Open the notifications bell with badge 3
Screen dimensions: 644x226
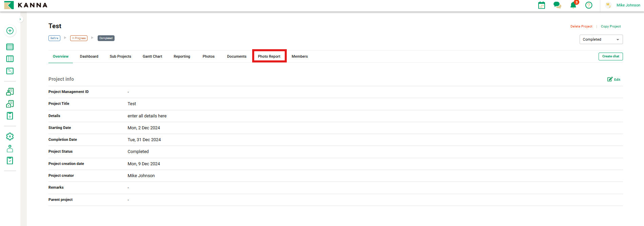[x=573, y=5]
